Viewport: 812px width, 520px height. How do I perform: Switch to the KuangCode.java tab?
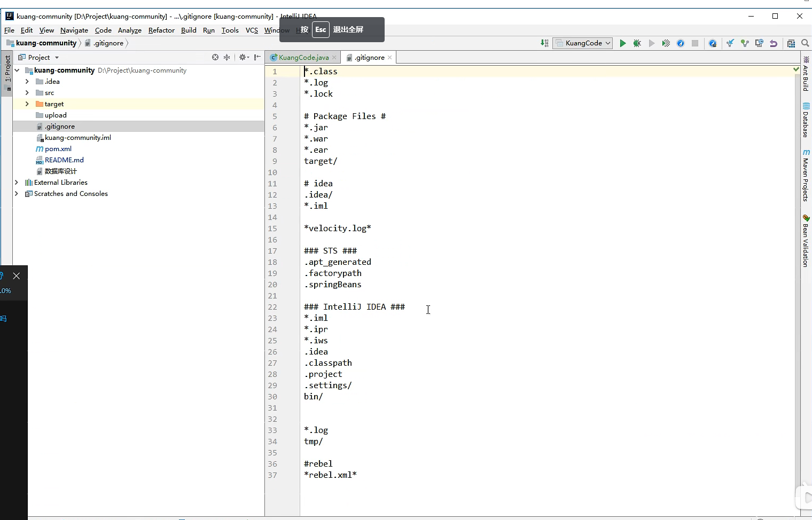click(x=303, y=58)
